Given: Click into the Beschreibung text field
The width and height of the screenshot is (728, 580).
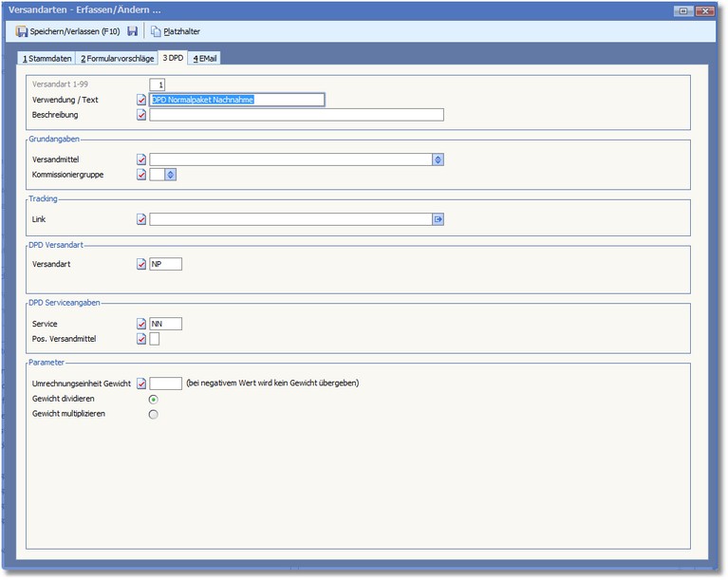Looking at the screenshot, I should (296, 115).
